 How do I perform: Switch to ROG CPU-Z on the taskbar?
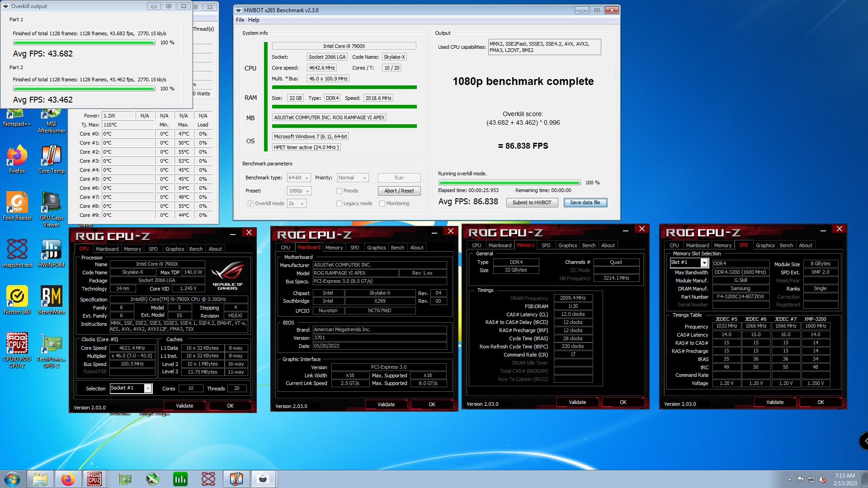94,479
